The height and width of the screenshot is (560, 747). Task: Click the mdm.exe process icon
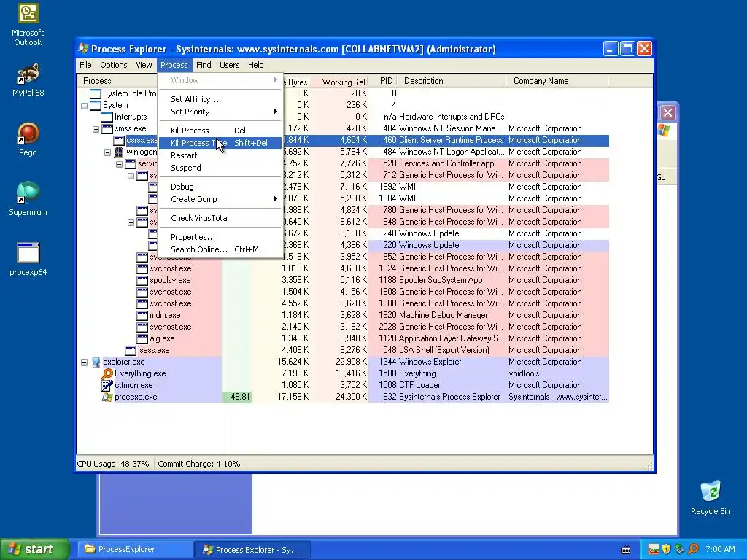click(142, 315)
